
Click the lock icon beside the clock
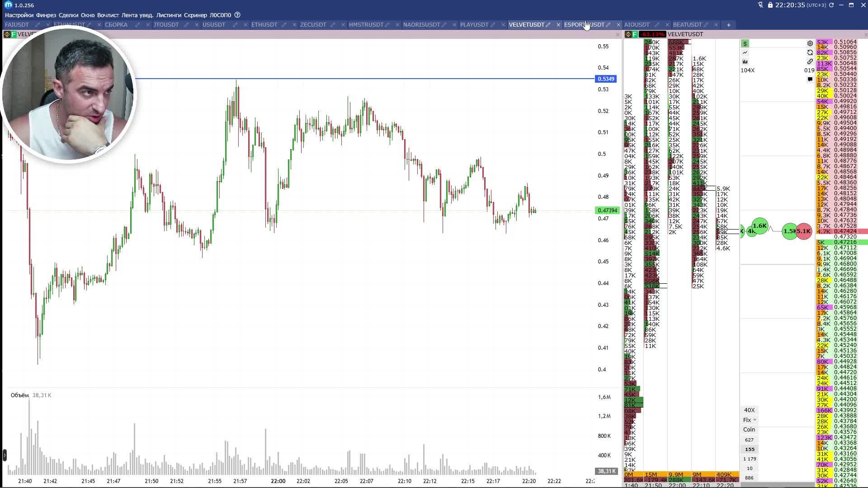[770, 5]
